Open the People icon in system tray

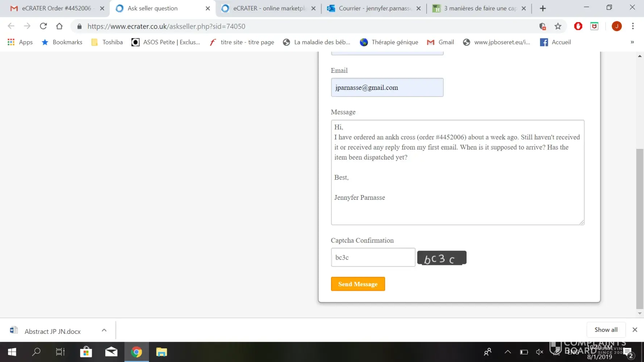click(488, 352)
